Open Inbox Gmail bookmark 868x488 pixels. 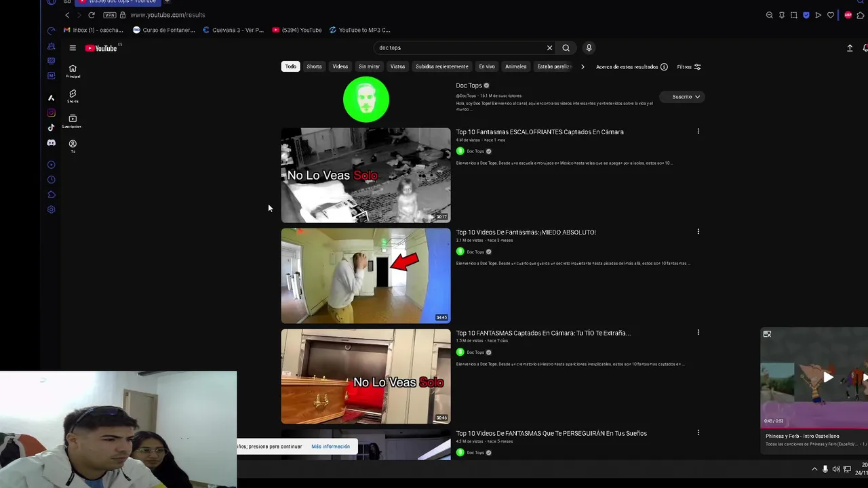click(94, 30)
